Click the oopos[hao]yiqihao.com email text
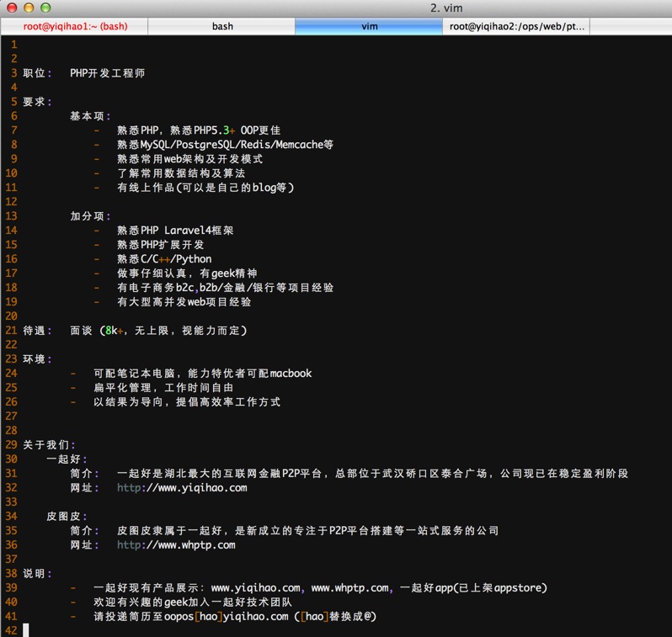Image resolution: width=672 pixels, height=637 pixels. point(214,616)
